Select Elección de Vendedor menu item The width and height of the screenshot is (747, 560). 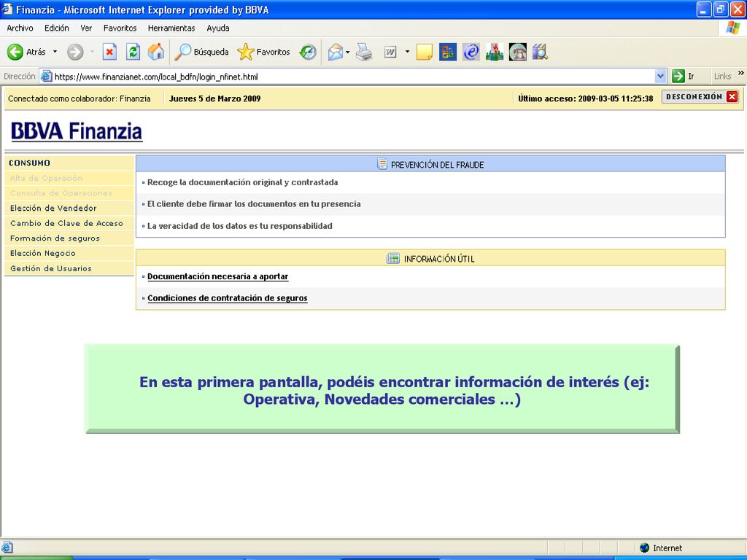click(x=53, y=208)
